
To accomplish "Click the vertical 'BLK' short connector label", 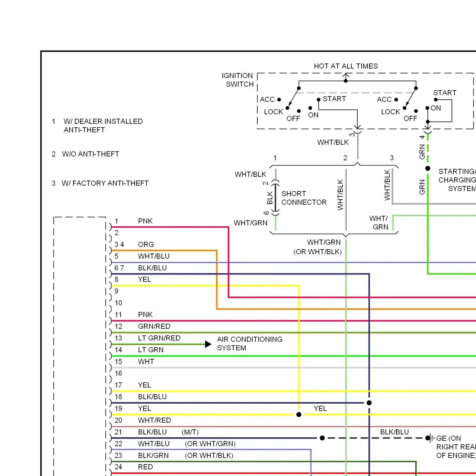I will point(270,198).
